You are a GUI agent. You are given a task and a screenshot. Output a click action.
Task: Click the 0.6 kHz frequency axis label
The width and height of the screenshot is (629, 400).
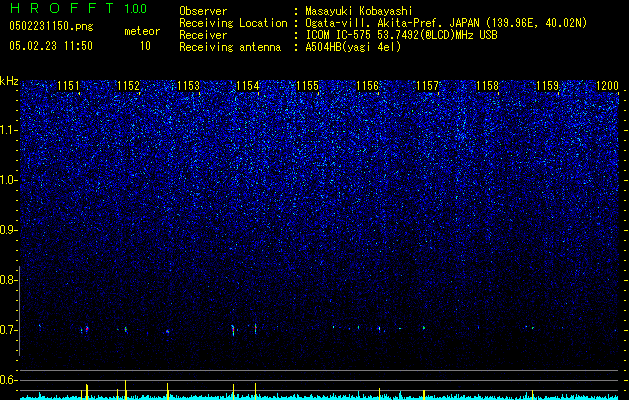[x=8, y=380]
